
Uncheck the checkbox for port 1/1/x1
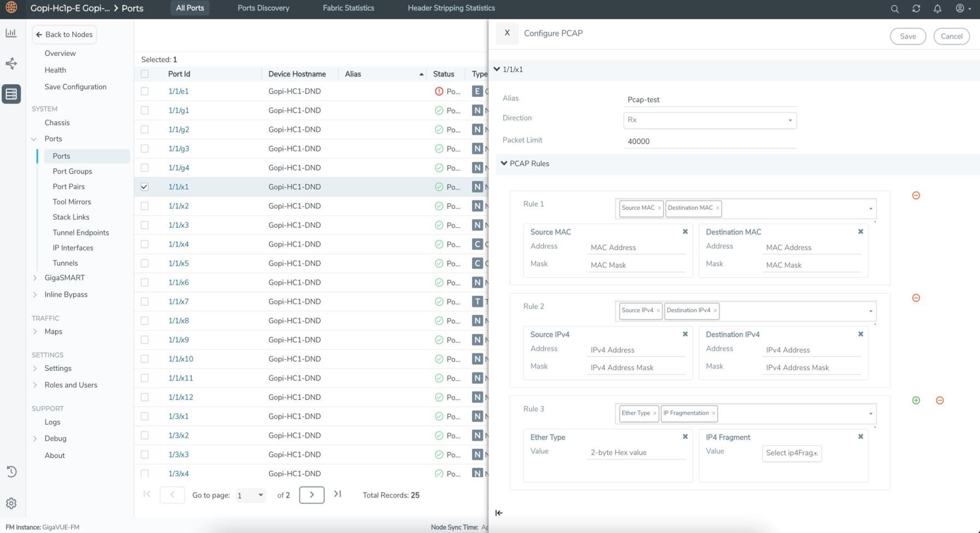pos(144,187)
